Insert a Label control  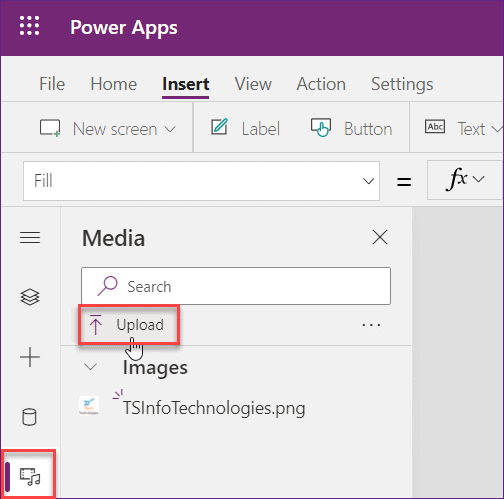tap(261, 129)
